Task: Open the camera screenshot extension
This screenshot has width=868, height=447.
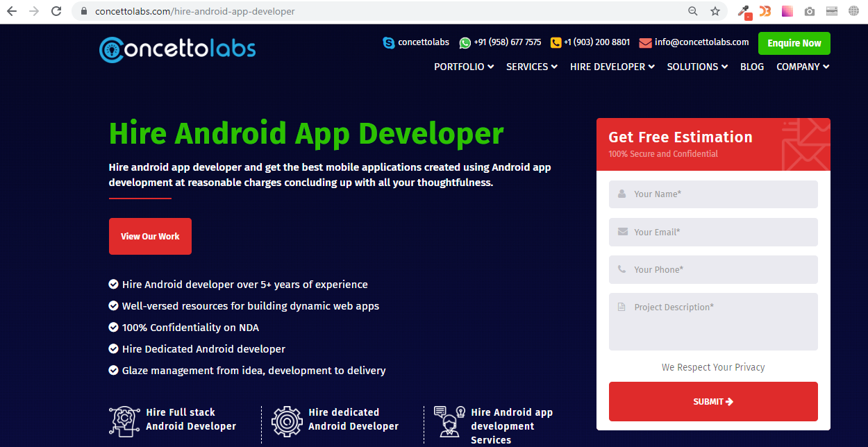Action: 810,11
